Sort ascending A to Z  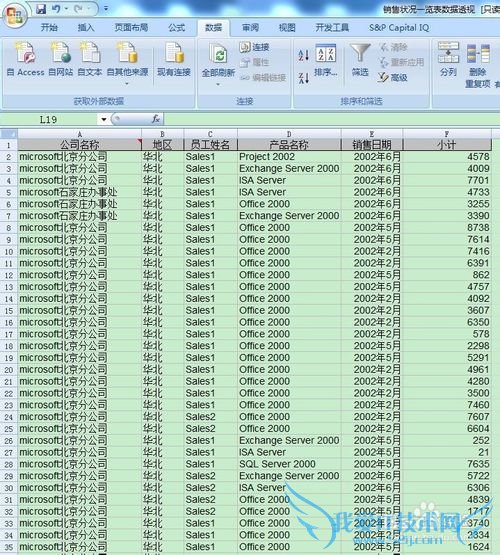[x=304, y=55]
